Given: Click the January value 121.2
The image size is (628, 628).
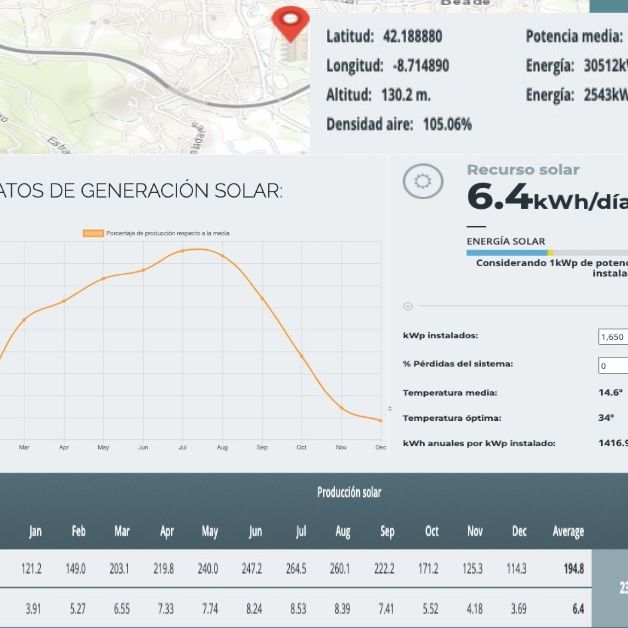Looking at the screenshot, I should (31, 568).
